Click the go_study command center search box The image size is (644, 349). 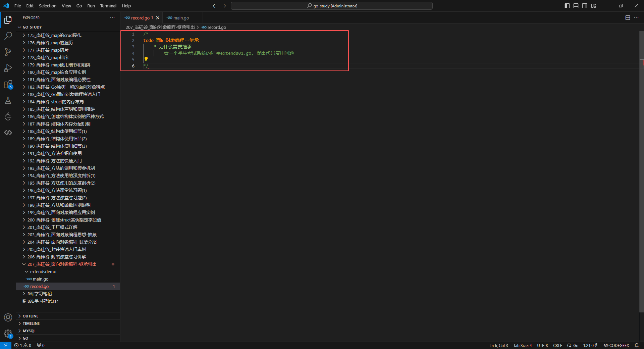pos(332,6)
